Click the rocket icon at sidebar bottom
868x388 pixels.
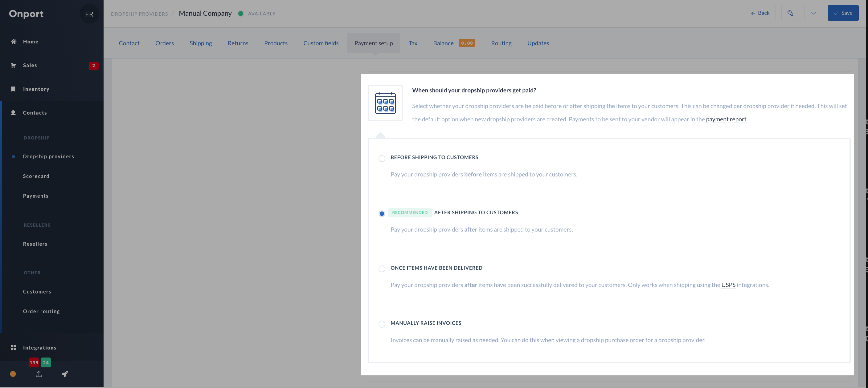click(65, 374)
